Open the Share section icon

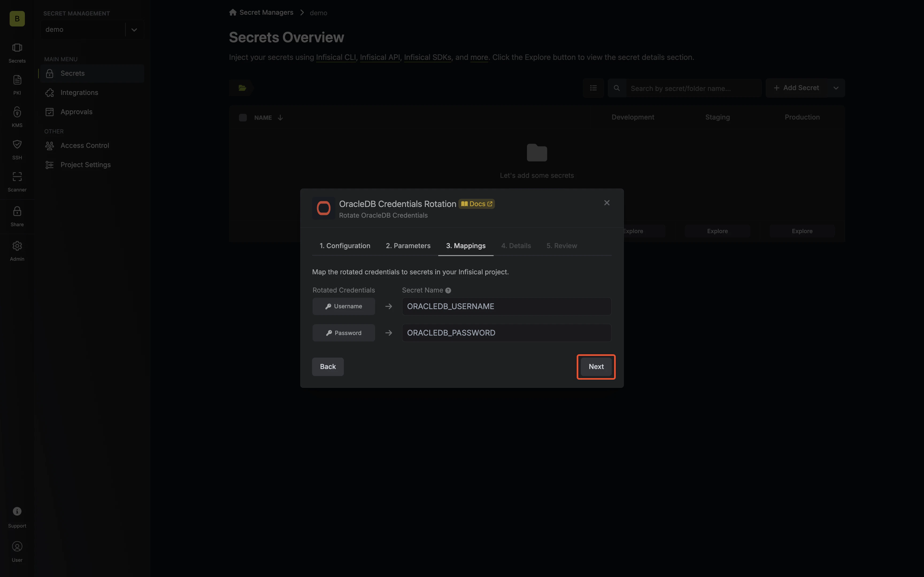17,216
